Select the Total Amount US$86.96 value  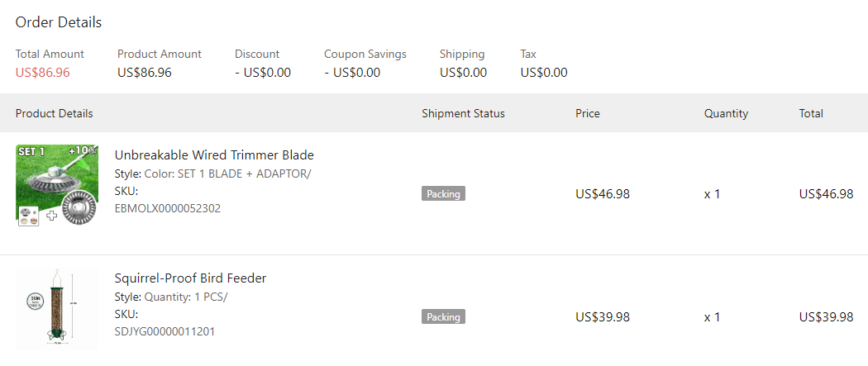(x=42, y=72)
